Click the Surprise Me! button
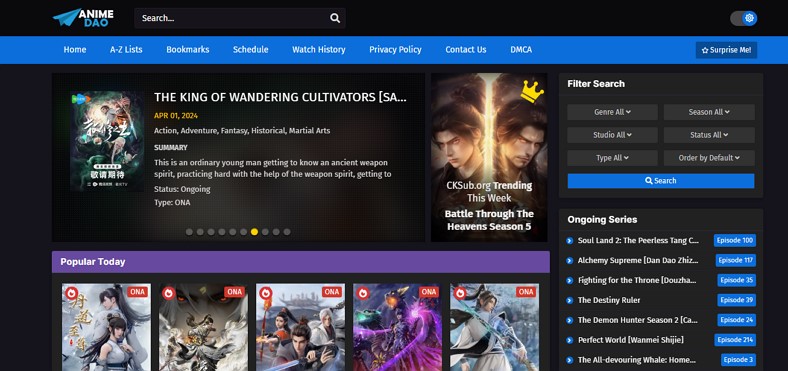 tap(726, 50)
